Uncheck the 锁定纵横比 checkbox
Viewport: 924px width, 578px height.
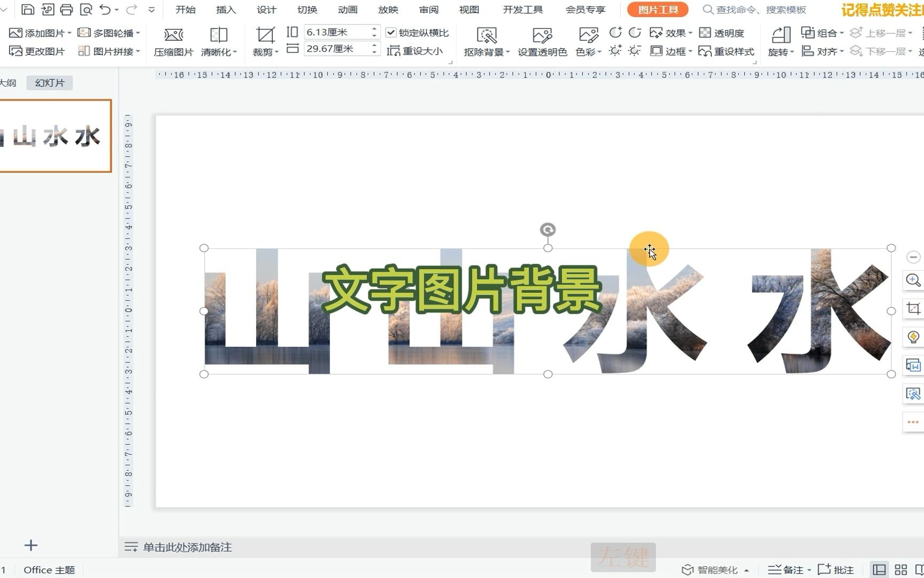(391, 32)
